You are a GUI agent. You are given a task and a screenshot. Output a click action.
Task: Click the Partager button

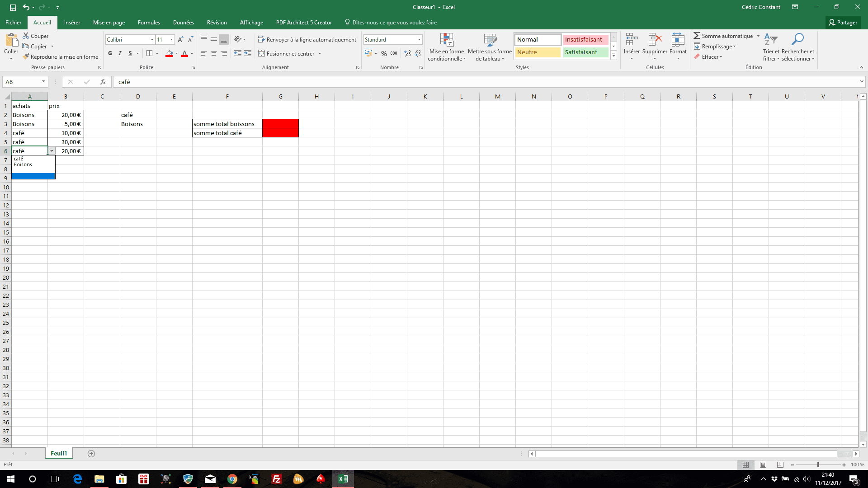click(x=843, y=23)
